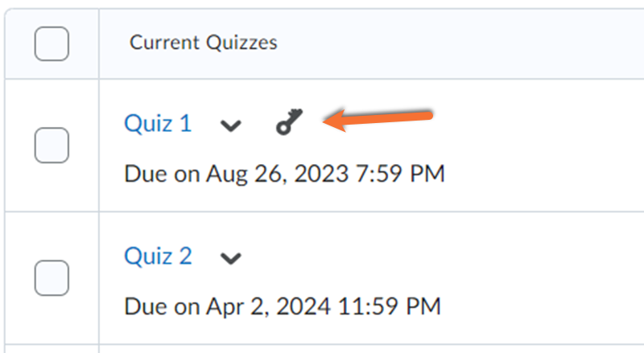644x353 pixels.
Task: Open the Quiz 2 link
Action: [x=158, y=257]
